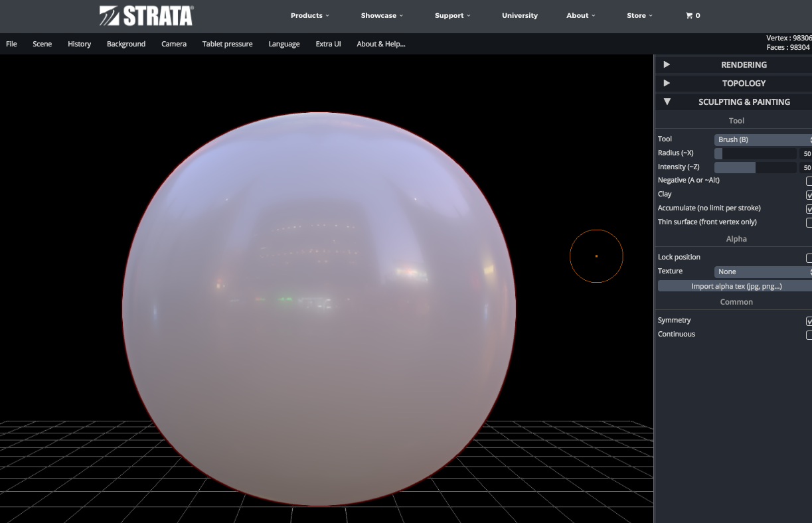812x523 pixels.
Task: Go to the University link
Action: [x=520, y=15]
